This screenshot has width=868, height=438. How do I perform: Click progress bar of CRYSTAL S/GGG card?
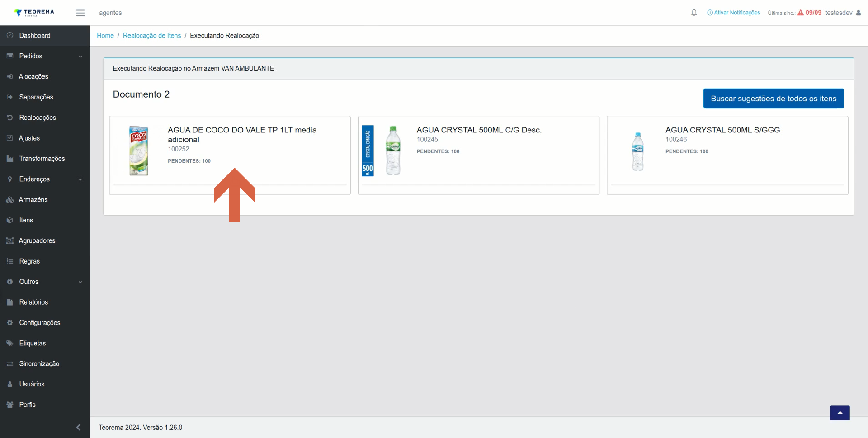point(727,184)
